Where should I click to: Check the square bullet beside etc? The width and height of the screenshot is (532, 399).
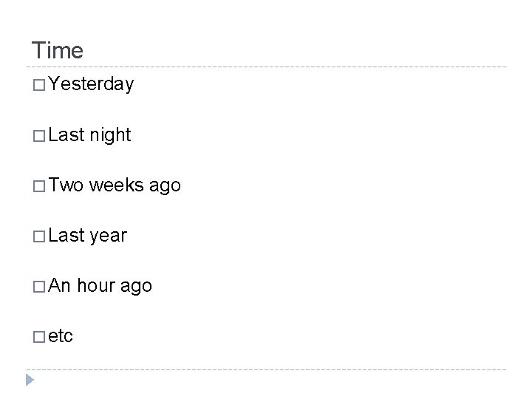tap(39, 337)
